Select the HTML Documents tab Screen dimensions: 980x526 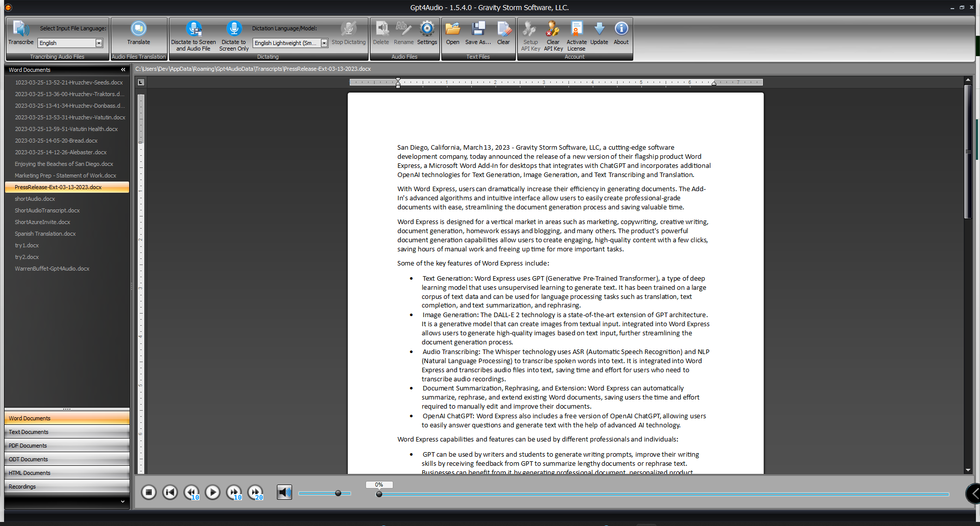tap(67, 473)
